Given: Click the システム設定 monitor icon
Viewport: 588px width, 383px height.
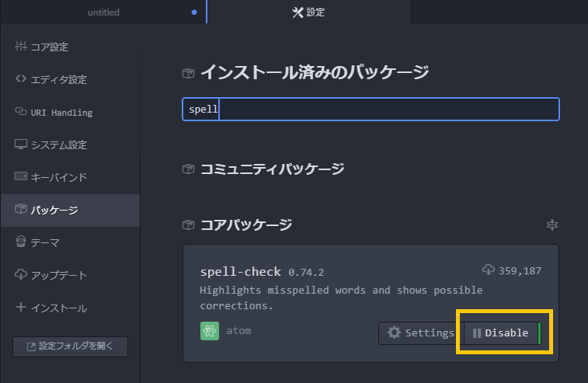Looking at the screenshot, I should coord(21,144).
